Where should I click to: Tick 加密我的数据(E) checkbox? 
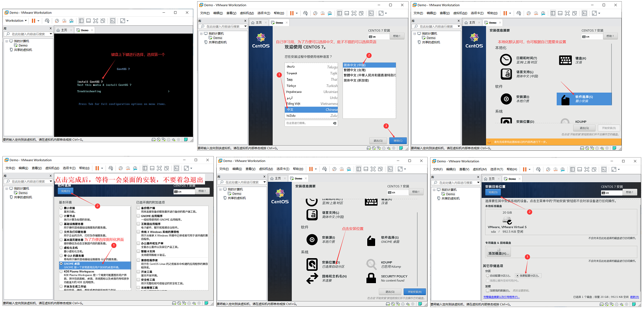(x=487, y=291)
